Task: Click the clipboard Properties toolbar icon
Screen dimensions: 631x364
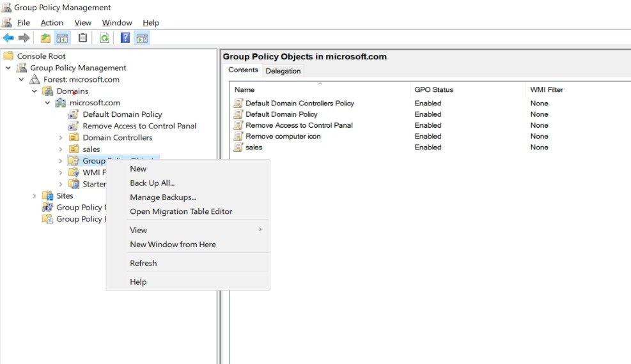Action: [82, 38]
